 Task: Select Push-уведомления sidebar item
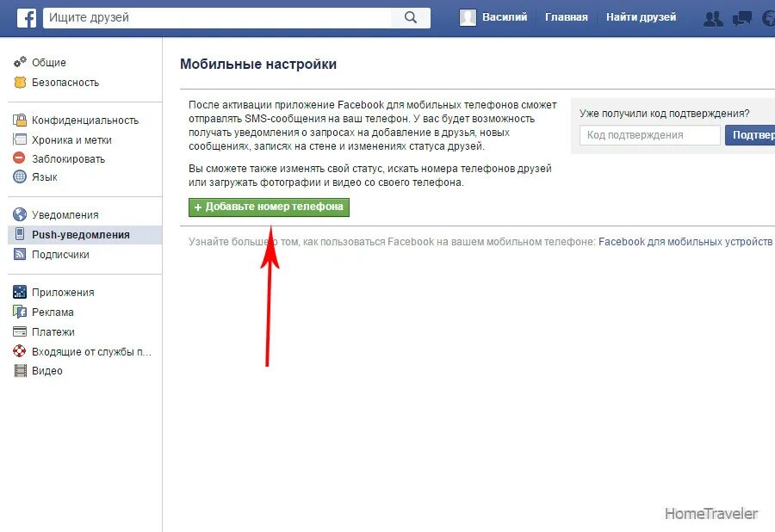(x=85, y=235)
